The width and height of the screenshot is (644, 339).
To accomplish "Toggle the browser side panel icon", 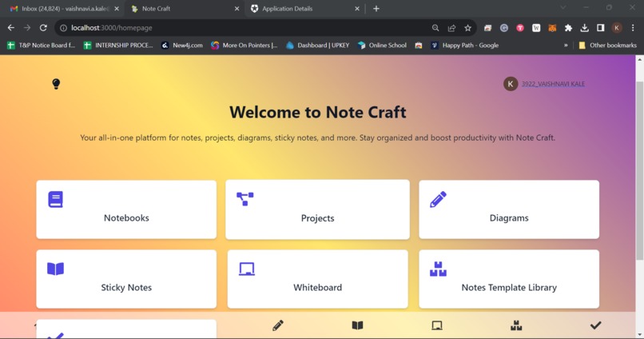I will [601, 28].
